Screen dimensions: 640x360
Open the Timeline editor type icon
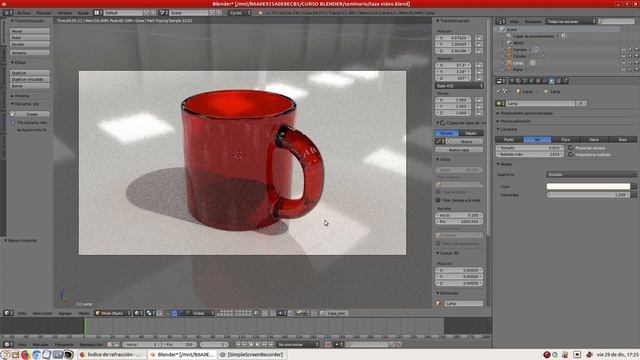coord(7,344)
